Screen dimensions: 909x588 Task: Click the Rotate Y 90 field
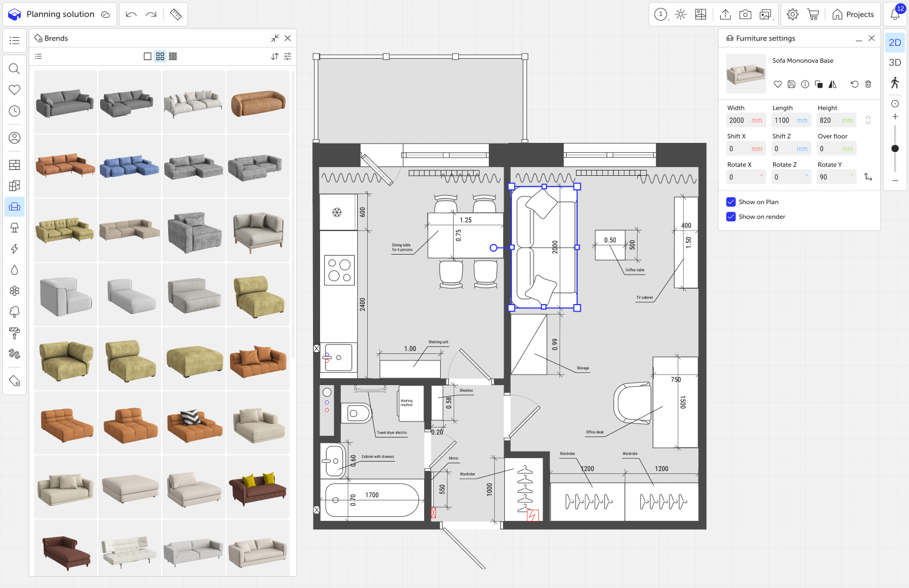(x=836, y=177)
